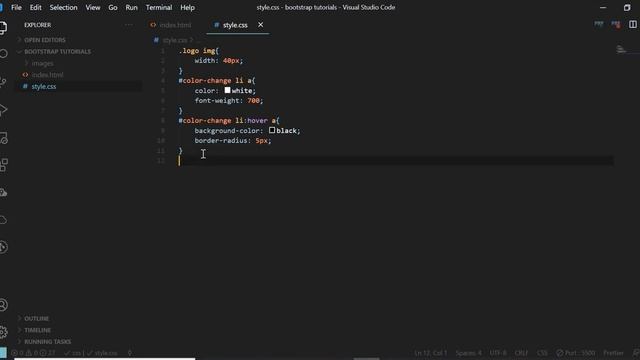
Task: Click the '.logo img{' code line
Action: (x=199, y=51)
